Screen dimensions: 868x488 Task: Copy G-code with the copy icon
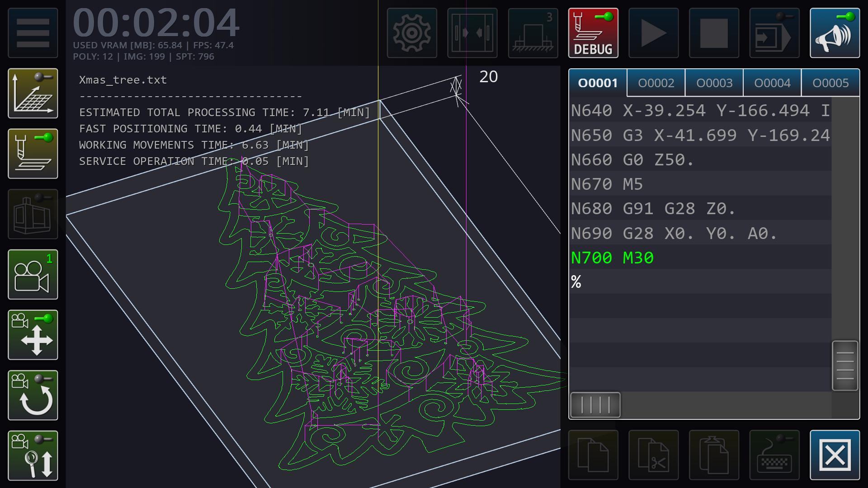(593, 455)
